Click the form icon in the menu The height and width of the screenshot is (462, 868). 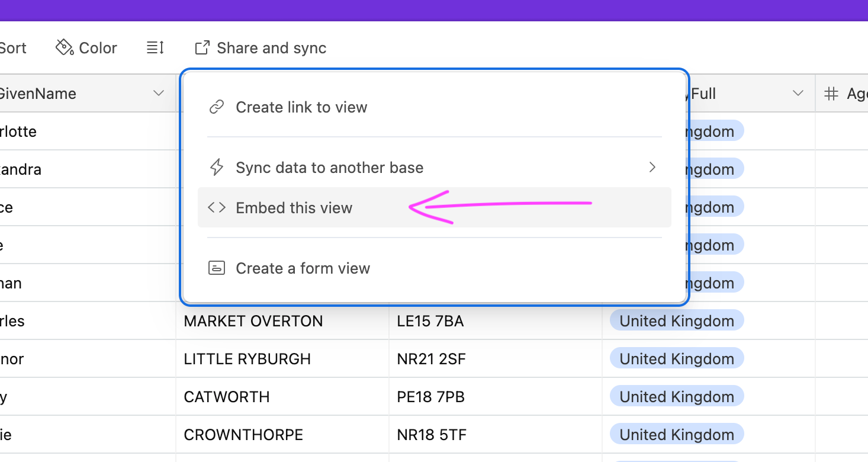pyautogui.click(x=217, y=268)
